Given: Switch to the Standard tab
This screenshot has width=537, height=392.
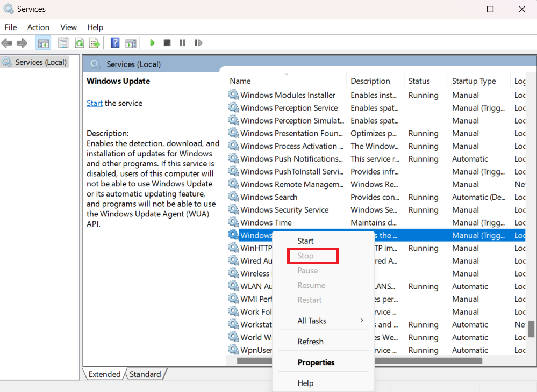Looking at the screenshot, I should pyautogui.click(x=145, y=374).
